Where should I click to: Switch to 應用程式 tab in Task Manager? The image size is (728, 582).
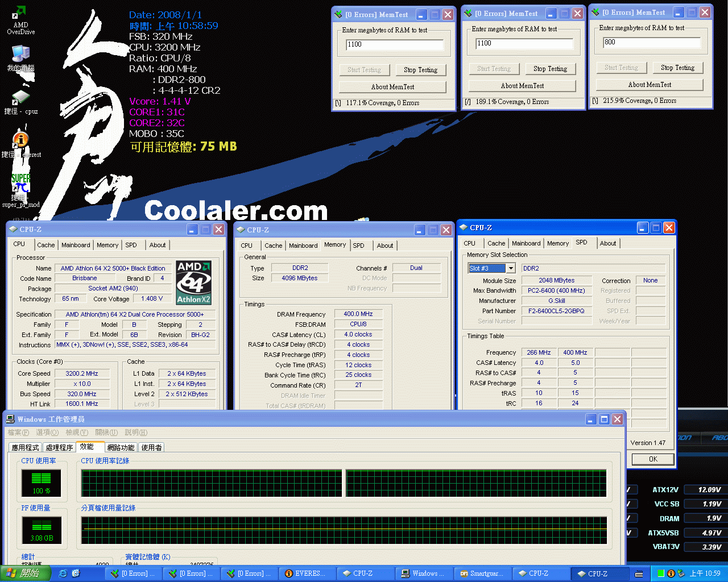click(26, 447)
